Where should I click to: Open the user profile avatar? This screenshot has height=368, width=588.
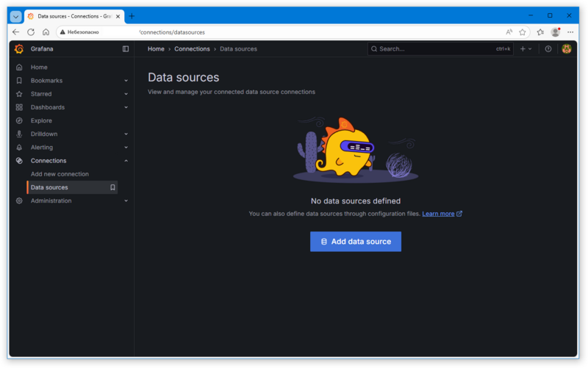tap(566, 48)
